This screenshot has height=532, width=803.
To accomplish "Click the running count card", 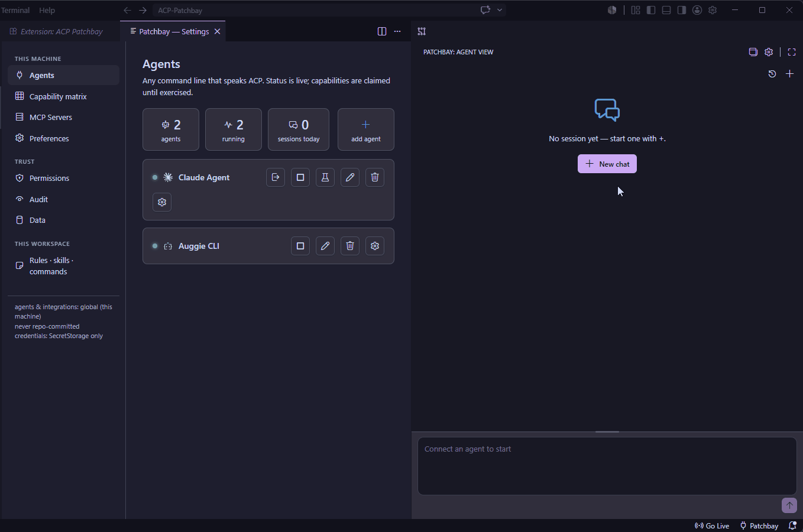I will click(x=234, y=129).
